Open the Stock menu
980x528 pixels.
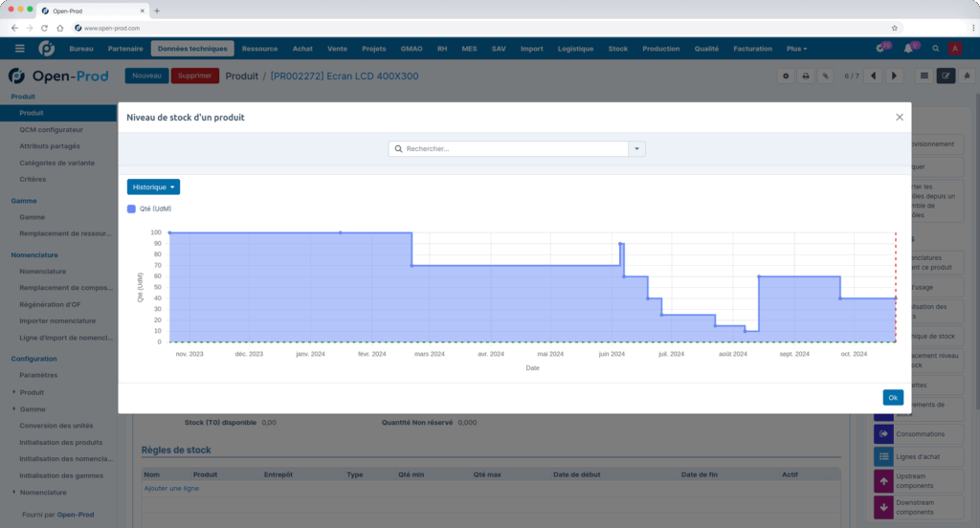(x=618, y=48)
